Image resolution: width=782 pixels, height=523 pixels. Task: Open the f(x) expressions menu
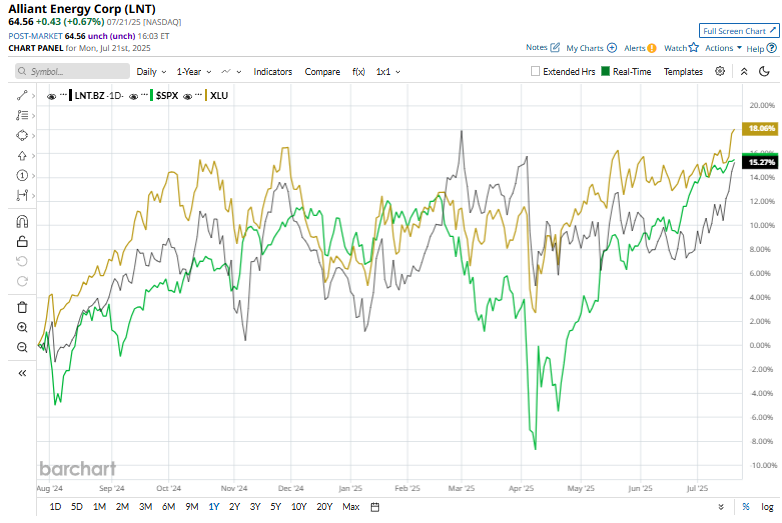point(359,72)
